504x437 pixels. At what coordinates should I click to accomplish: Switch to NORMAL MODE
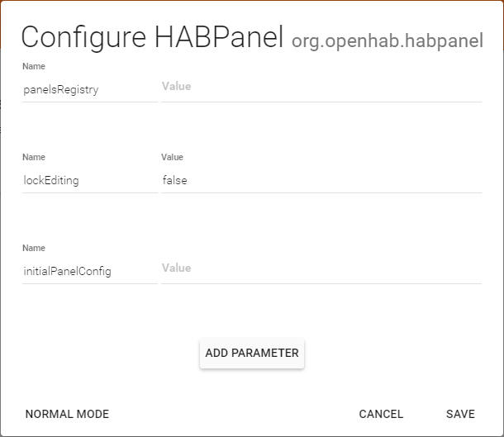67,414
